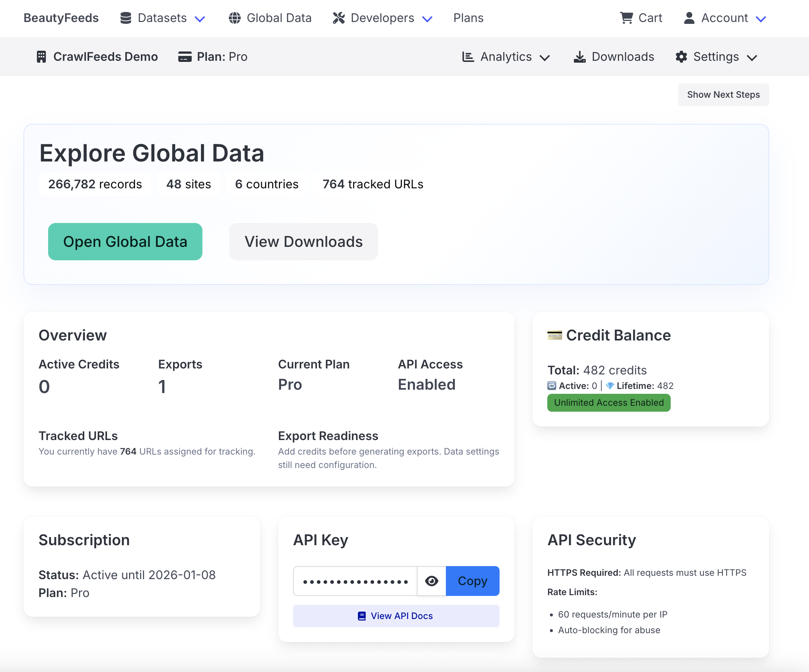Open the Datasets database icon
The width and height of the screenshot is (809, 672).
point(125,18)
